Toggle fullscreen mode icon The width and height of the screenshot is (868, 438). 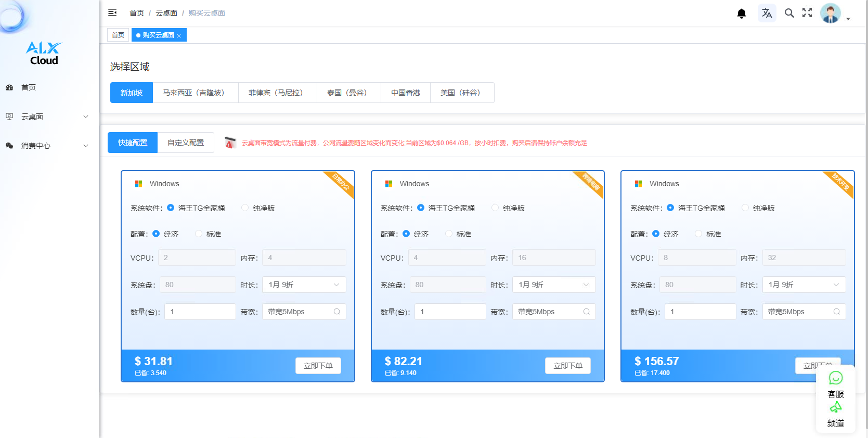coord(807,13)
